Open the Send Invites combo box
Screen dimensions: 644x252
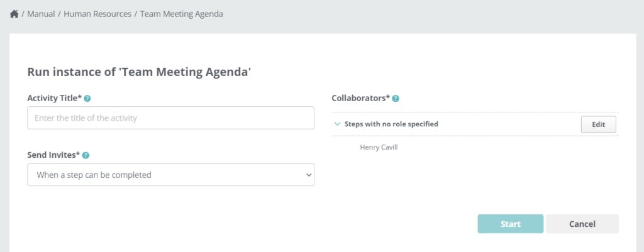click(x=171, y=175)
